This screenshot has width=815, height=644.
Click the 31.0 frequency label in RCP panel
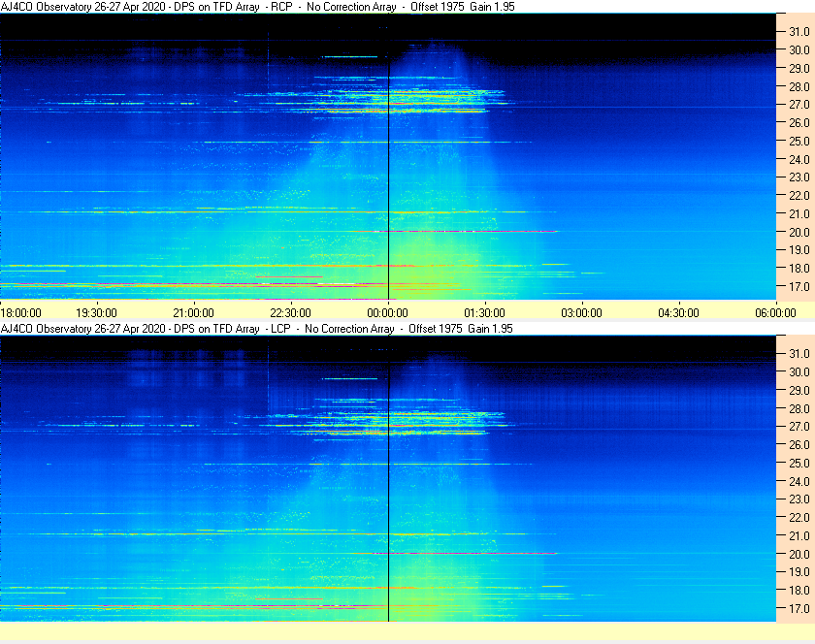(799, 32)
